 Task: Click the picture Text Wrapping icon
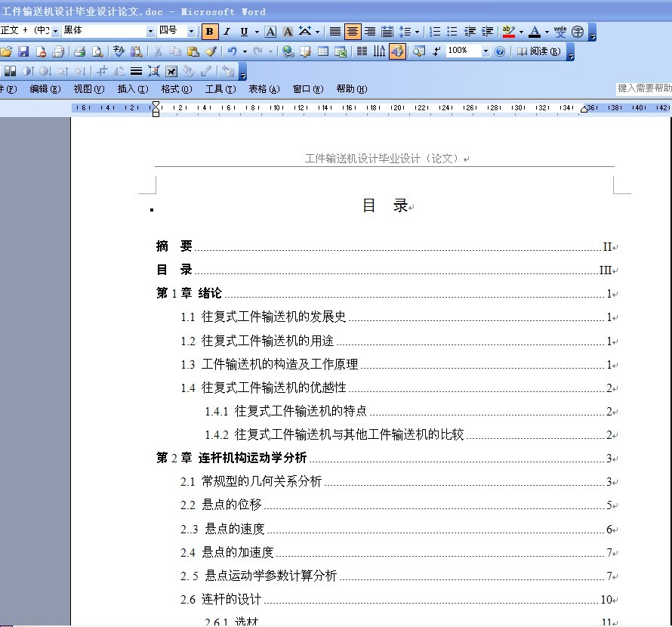(x=171, y=71)
